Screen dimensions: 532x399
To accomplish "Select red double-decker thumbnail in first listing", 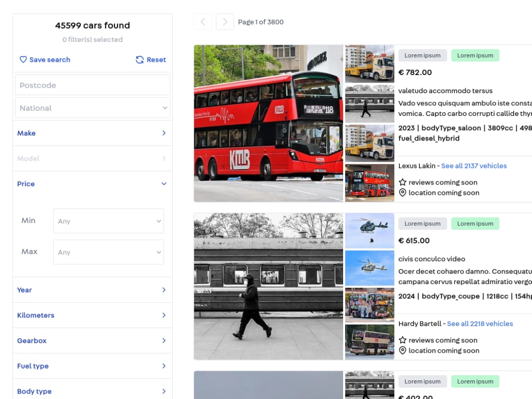I will (x=370, y=183).
